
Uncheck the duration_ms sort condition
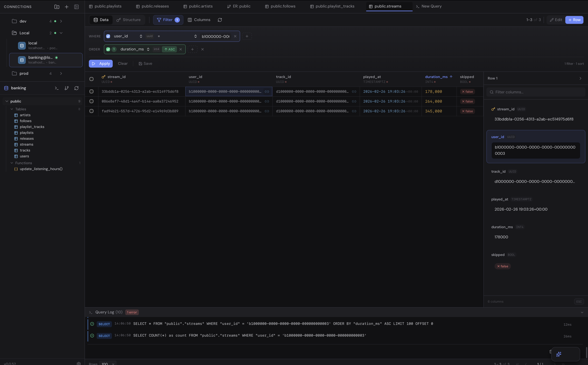(108, 49)
